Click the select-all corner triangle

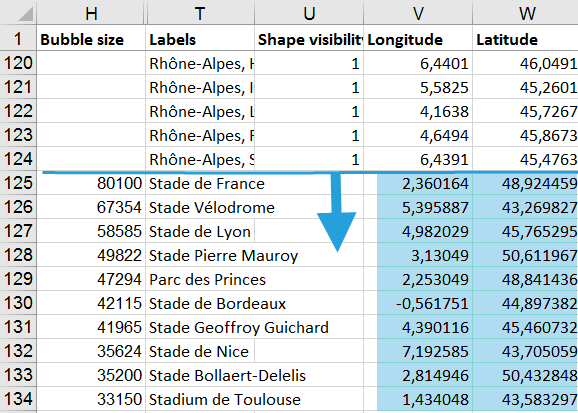[x=25, y=14]
